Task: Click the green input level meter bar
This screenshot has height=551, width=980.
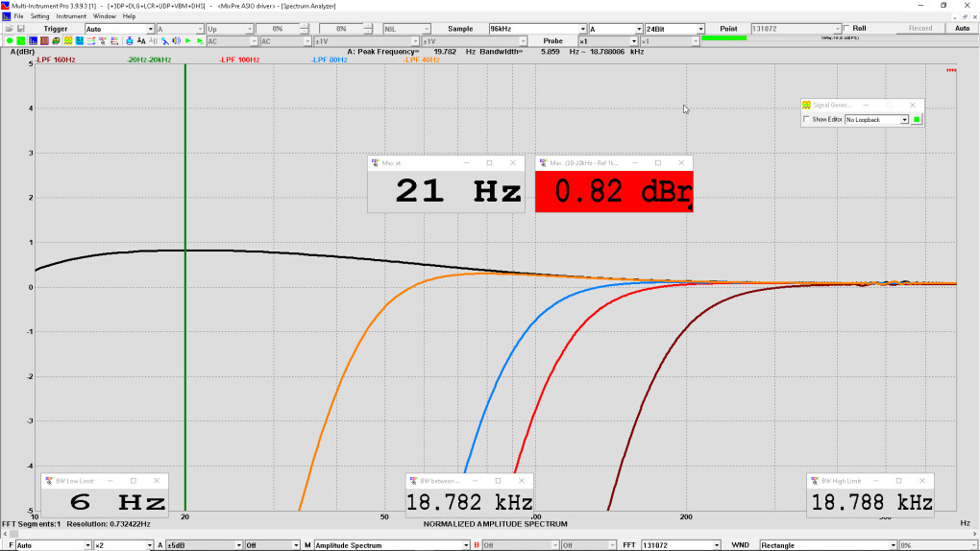Action: click(723, 38)
